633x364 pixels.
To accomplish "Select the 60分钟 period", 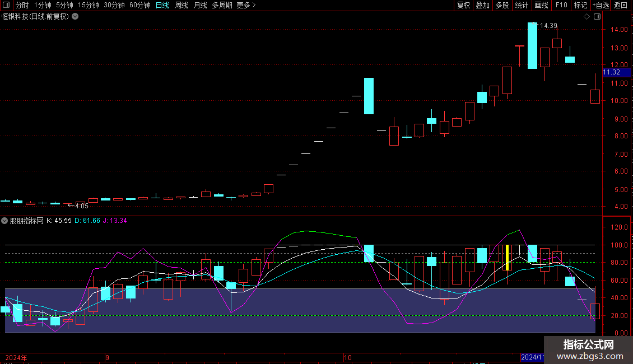I will tap(140, 5).
